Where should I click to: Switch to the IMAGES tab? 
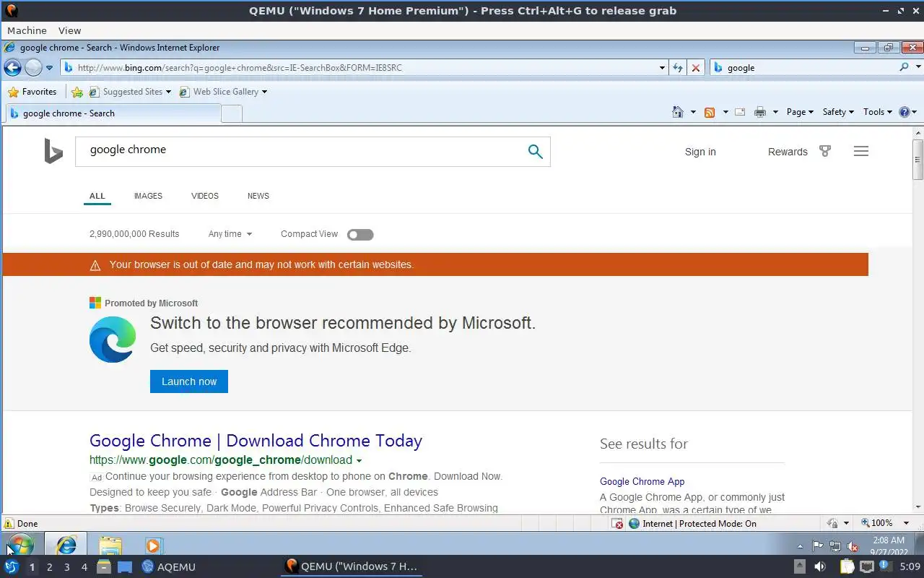148,196
